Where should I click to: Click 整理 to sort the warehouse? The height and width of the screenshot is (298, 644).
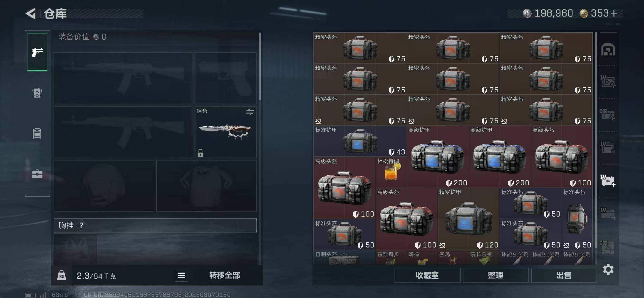[496, 275]
